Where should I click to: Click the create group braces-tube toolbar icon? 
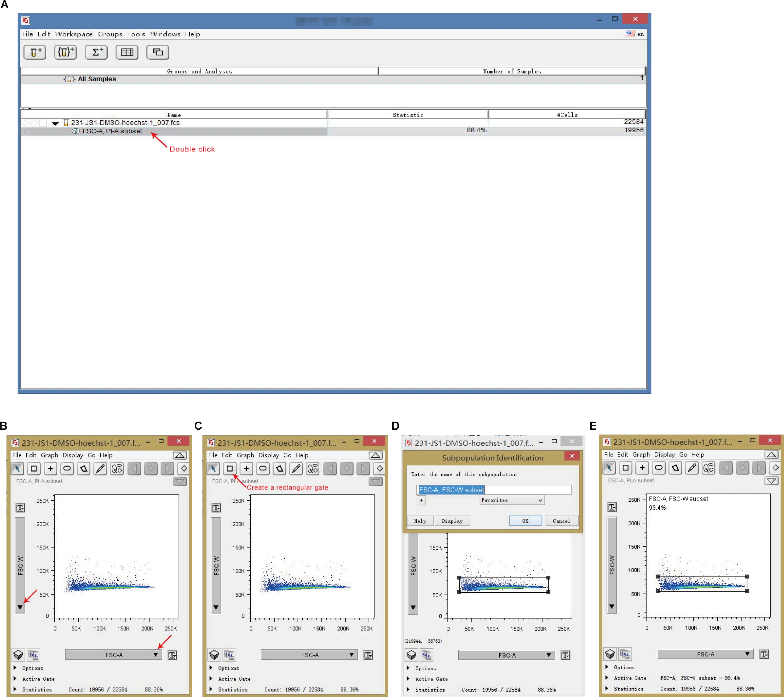pyautogui.click(x=66, y=52)
